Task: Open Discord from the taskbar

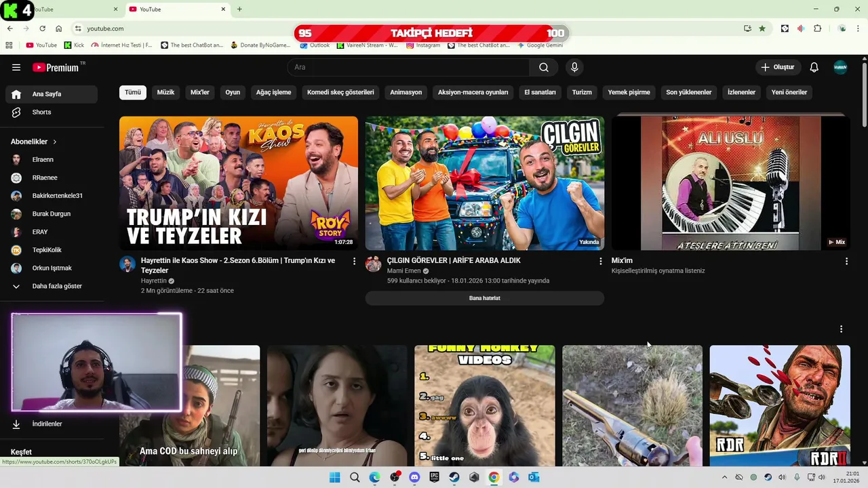Action: coord(414,477)
